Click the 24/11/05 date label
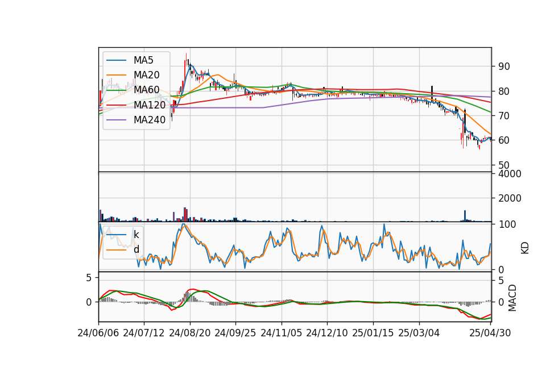The image size is (546, 392). coord(282,333)
